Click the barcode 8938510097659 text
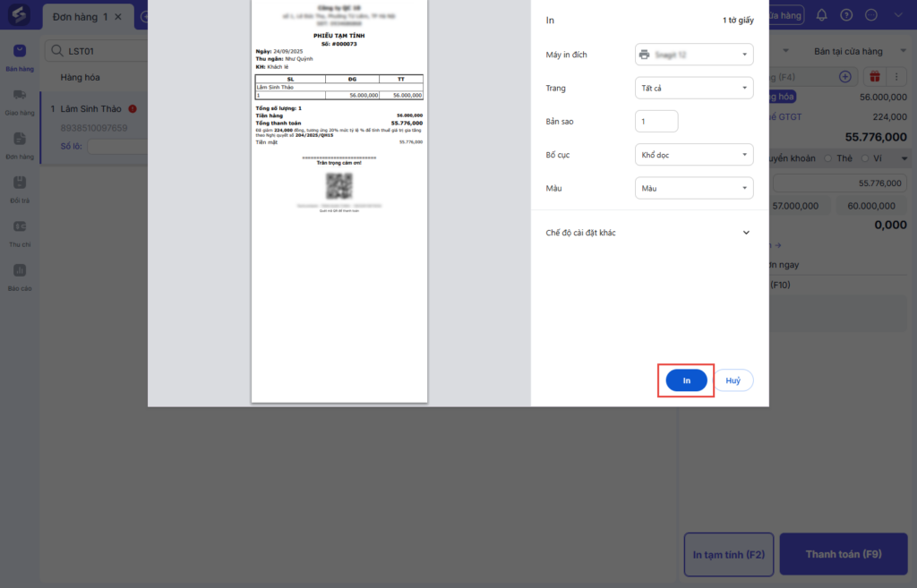Viewport: 917px width, 588px height. [94, 127]
